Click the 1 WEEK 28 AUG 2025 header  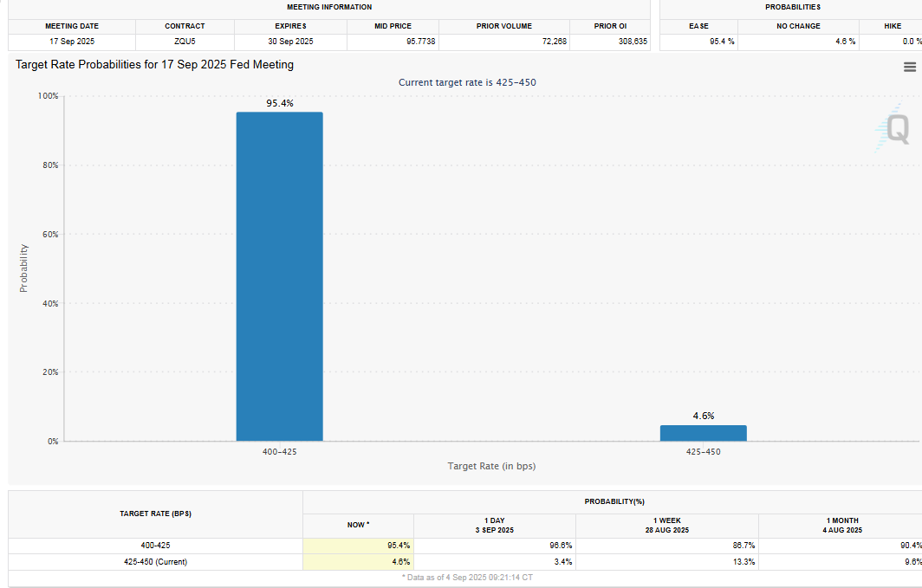point(666,525)
